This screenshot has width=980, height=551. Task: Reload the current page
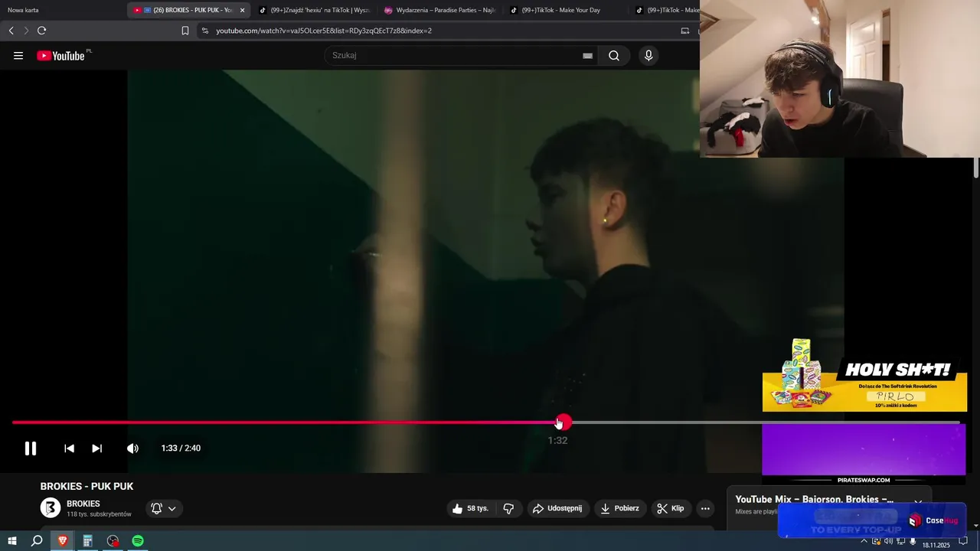tap(41, 31)
